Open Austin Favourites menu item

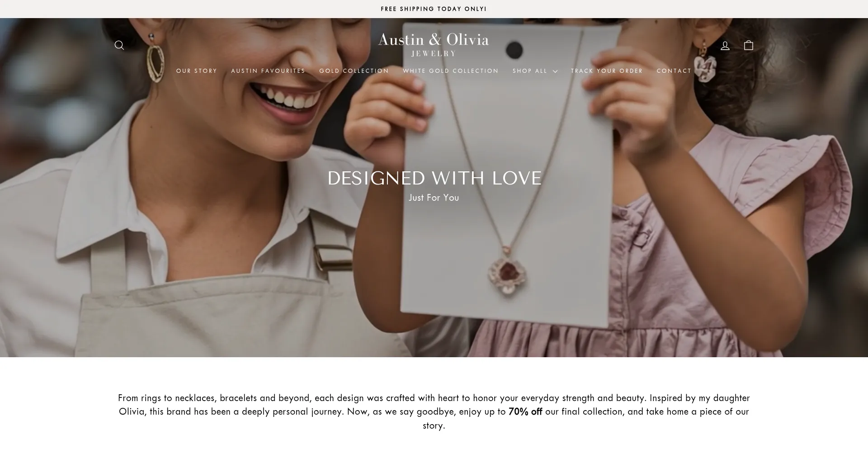tap(268, 71)
